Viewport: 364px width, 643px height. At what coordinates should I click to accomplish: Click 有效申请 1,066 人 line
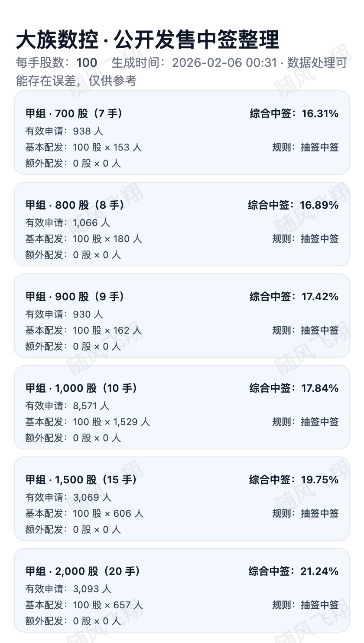68,223
